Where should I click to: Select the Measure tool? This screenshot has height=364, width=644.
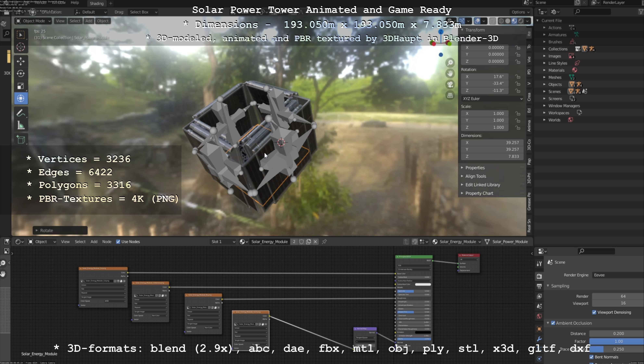21,126
